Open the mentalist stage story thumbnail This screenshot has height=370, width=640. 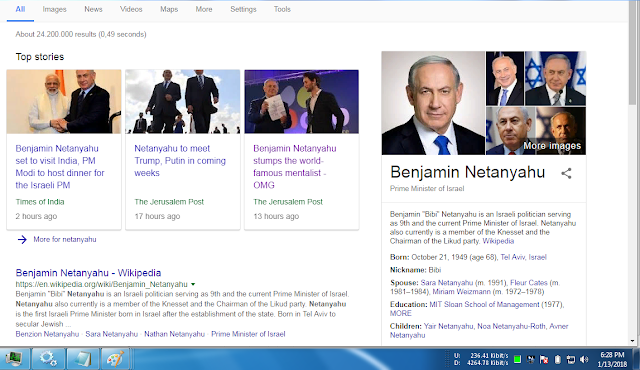click(302, 102)
